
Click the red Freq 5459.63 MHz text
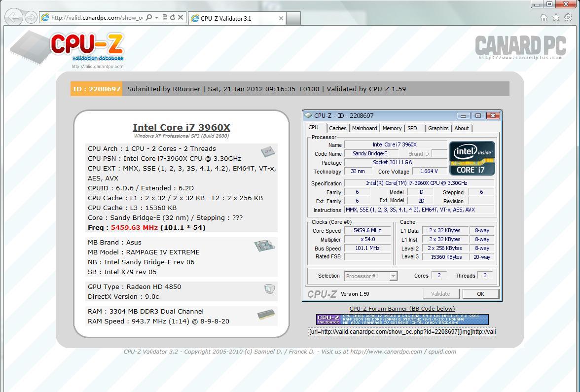click(134, 227)
